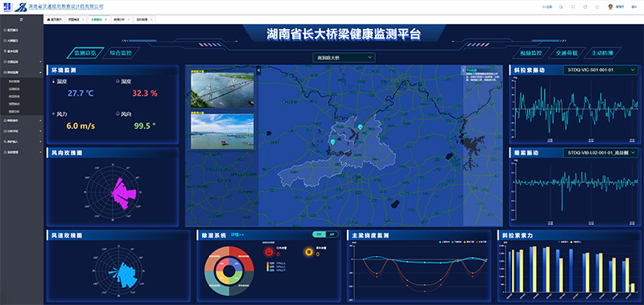Select the lower-left bridge marker on the map
The width and height of the screenshot is (644, 305).
[332, 142]
